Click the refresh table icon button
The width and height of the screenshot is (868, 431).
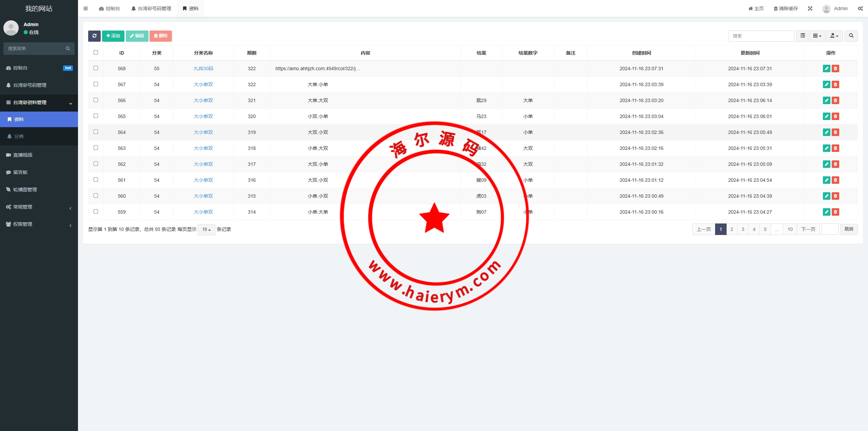tap(94, 36)
